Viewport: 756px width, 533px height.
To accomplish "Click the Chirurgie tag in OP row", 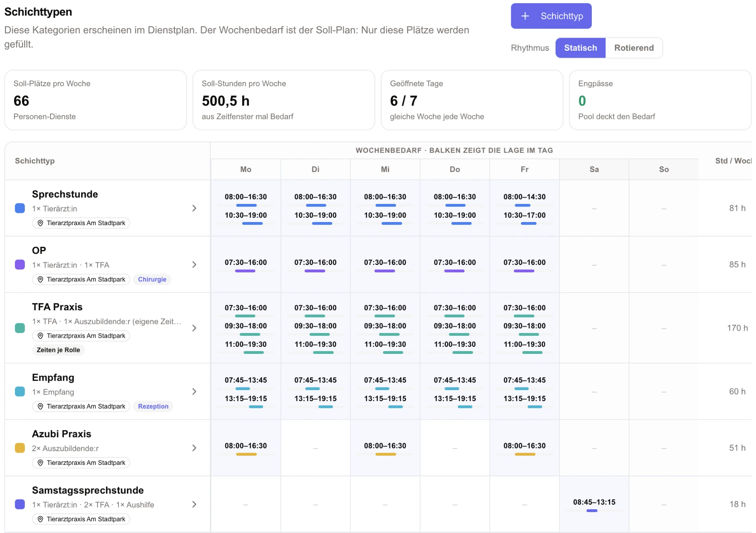I will [x=152, y=279].
